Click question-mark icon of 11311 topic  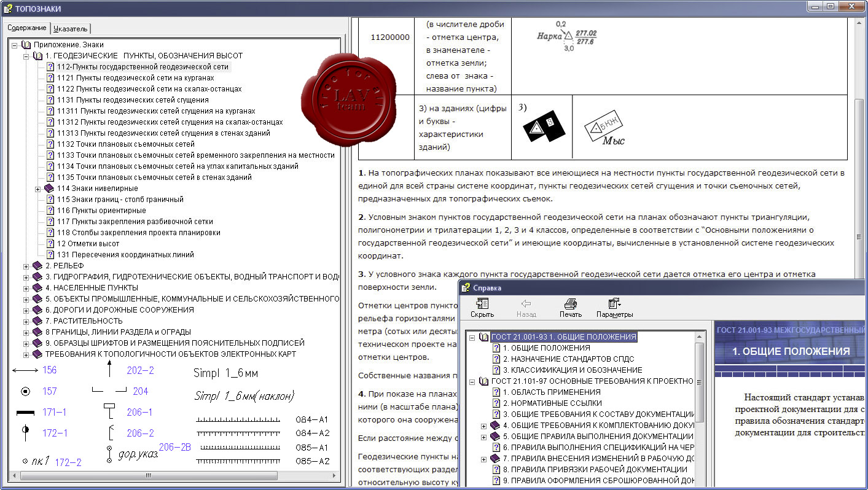pyautogui.click(x=50, y=111)
